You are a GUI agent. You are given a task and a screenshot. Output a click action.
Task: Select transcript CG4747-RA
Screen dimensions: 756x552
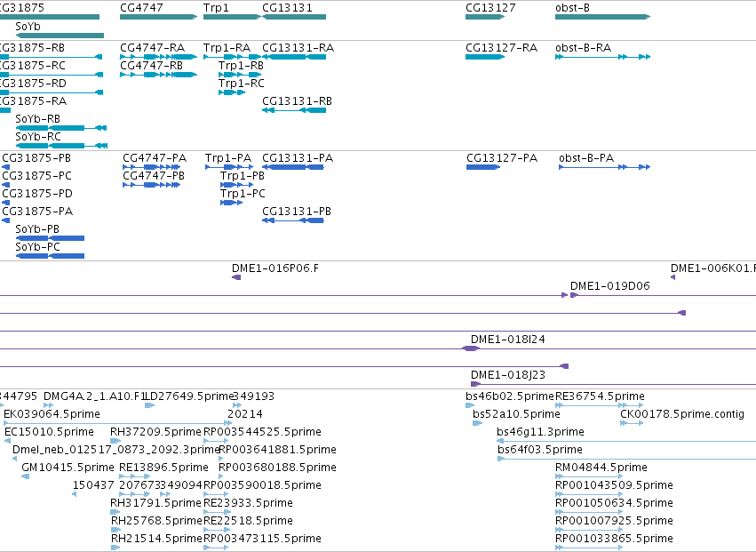pyautogui.click(x=159, y=57)
